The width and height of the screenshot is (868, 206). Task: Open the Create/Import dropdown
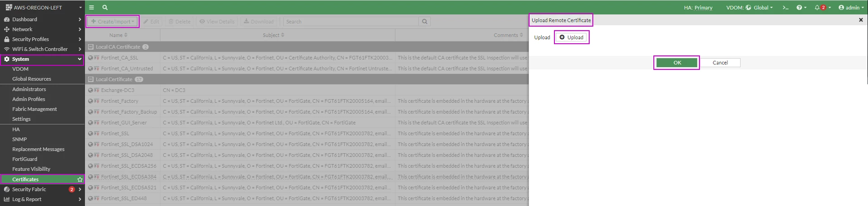tap(113, 21)
